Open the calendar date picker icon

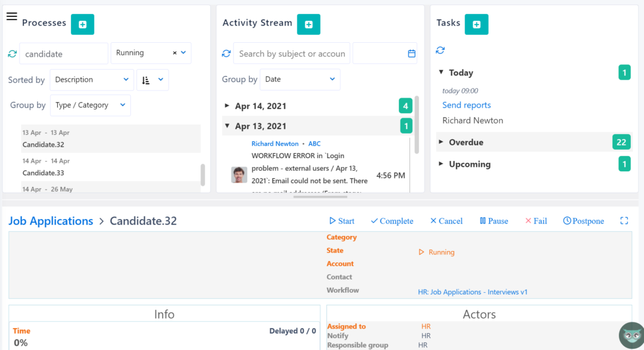(x=411, y=54)
